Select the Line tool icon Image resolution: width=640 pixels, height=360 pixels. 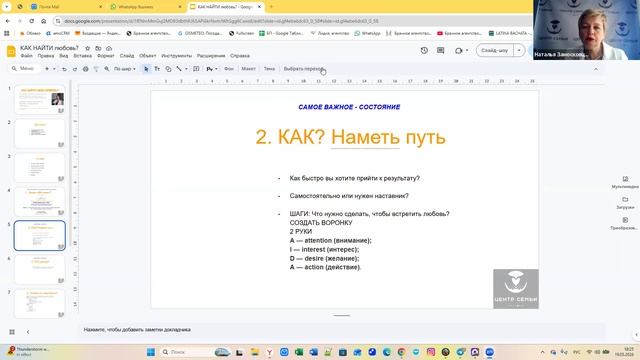pos(179,69)
